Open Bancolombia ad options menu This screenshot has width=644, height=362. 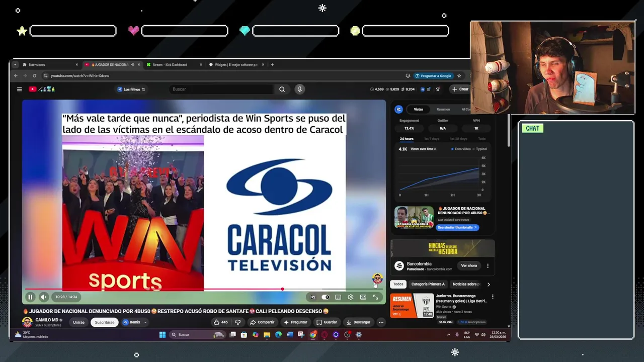click(x=488, y=265)
